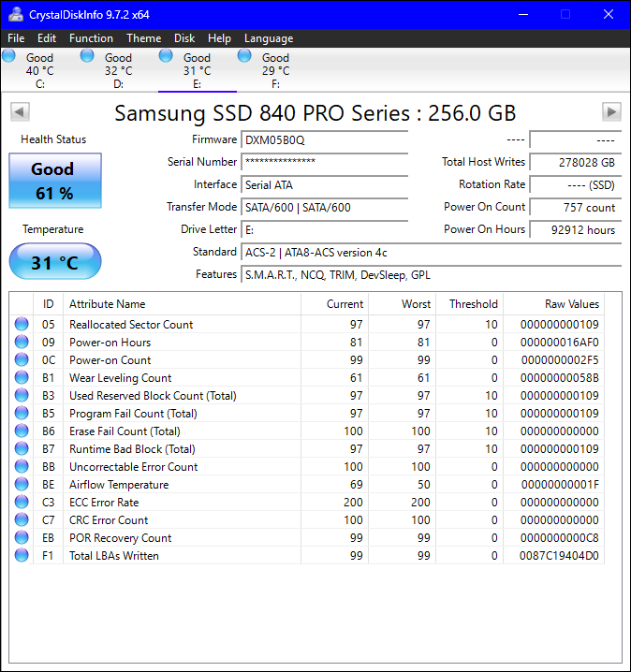Open the Language menu
The image size is (631, 672).
[x=269, y=38]
